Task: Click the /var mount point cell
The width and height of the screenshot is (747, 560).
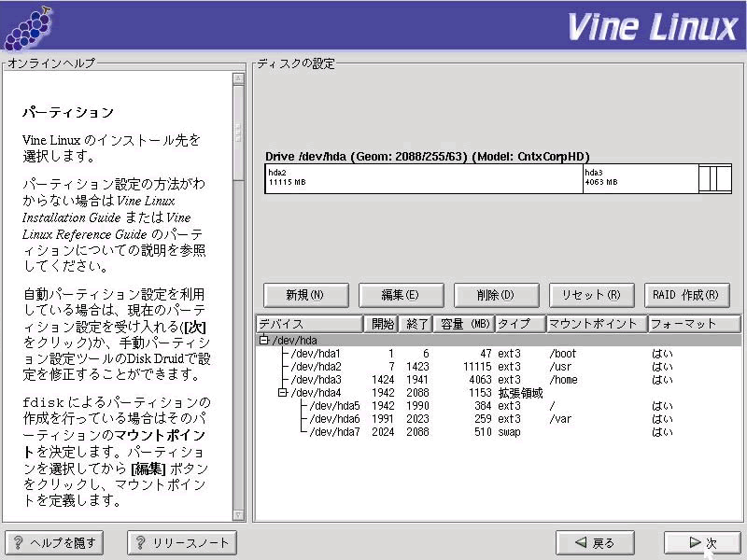Action: click(x=560, y=419)
